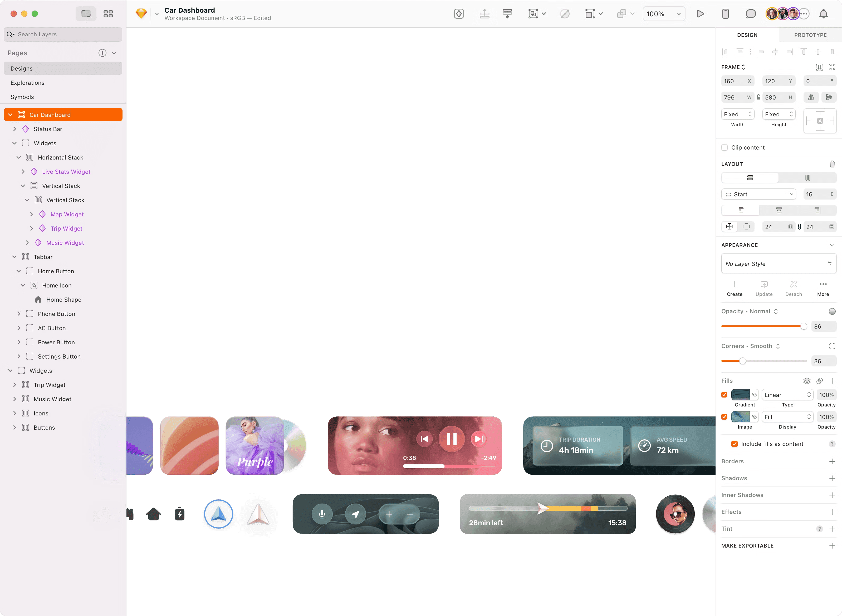
Task: Add export preset in Make Exportable
Action: click(832, 546)
